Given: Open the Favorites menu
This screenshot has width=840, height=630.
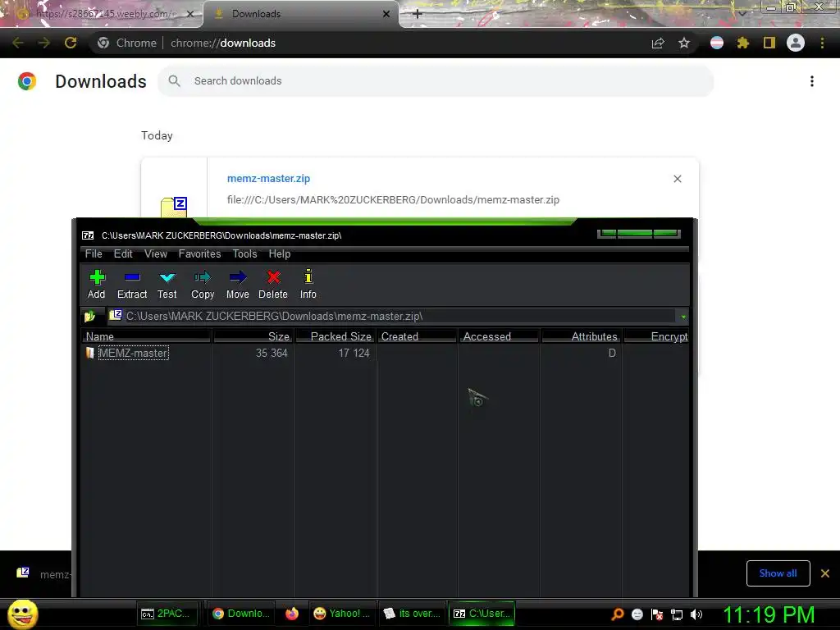Looking at the screenshot, I should tap(200, 254).
